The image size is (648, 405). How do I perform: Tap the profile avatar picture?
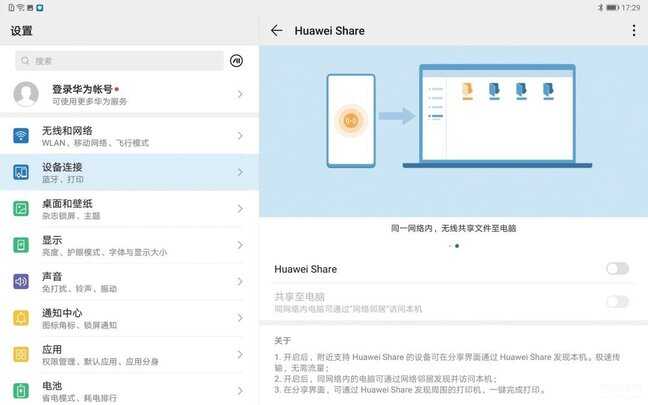26,94
